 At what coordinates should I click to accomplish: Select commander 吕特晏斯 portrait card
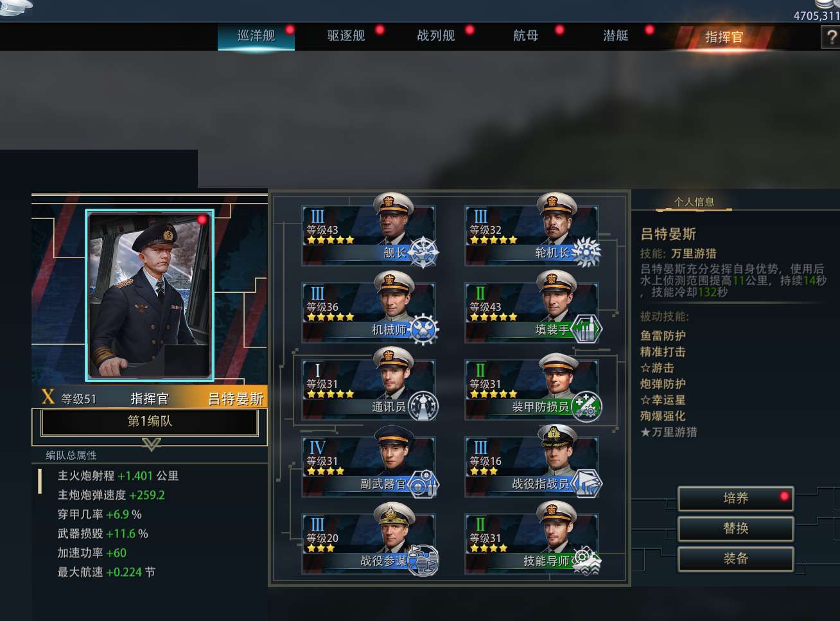(150, 295)
